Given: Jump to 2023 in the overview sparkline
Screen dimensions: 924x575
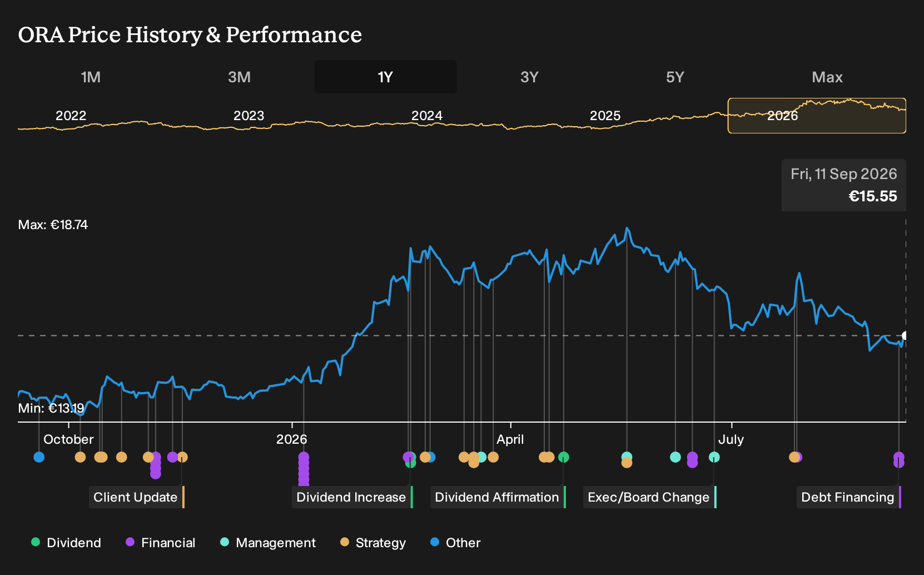Looking at the screenshot, I should pyautogui.click(x=249, y=116).
